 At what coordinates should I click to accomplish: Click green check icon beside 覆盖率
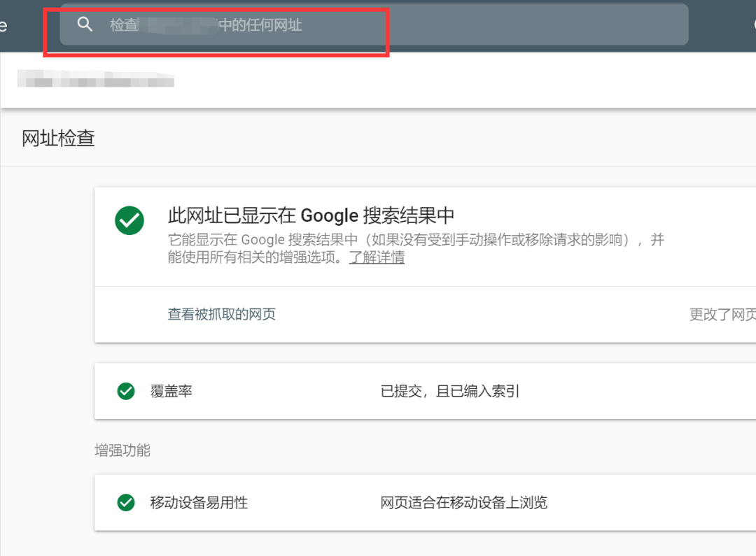pos(126,391)
